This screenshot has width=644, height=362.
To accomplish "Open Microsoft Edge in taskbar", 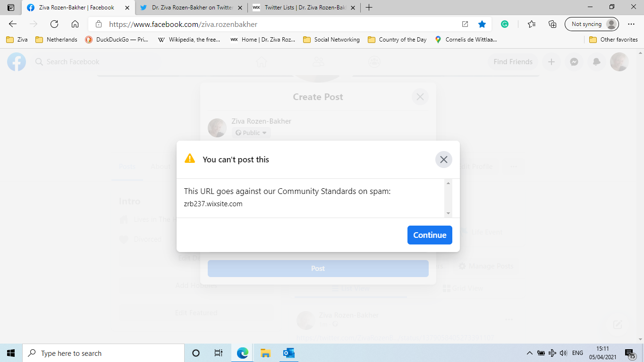I will pos(243,353).
